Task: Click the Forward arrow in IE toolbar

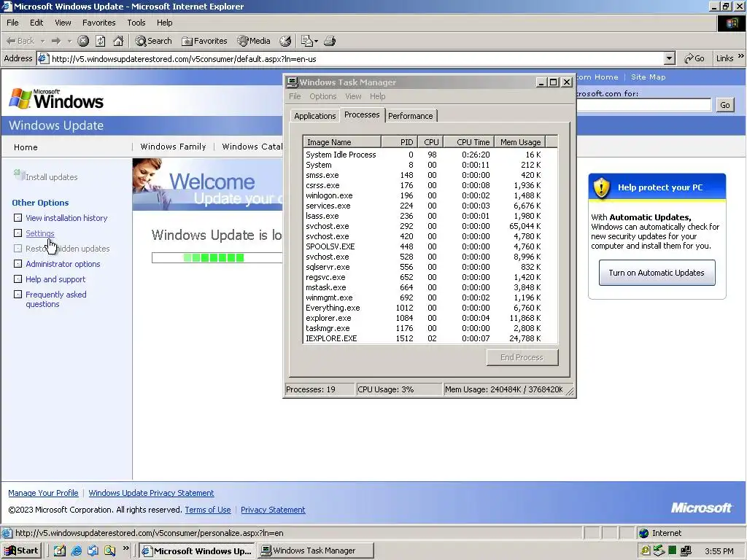Action: tap(55, 41)
